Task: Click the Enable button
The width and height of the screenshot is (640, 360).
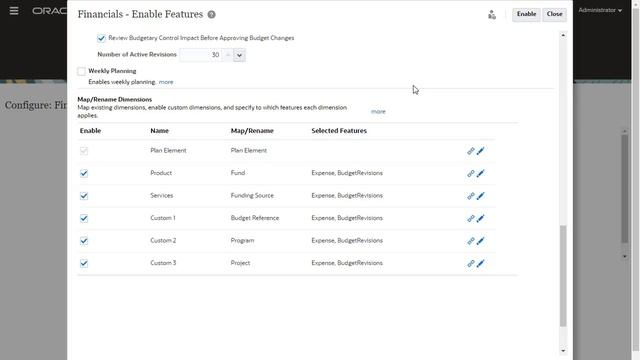Action: [x=526, y=14]
